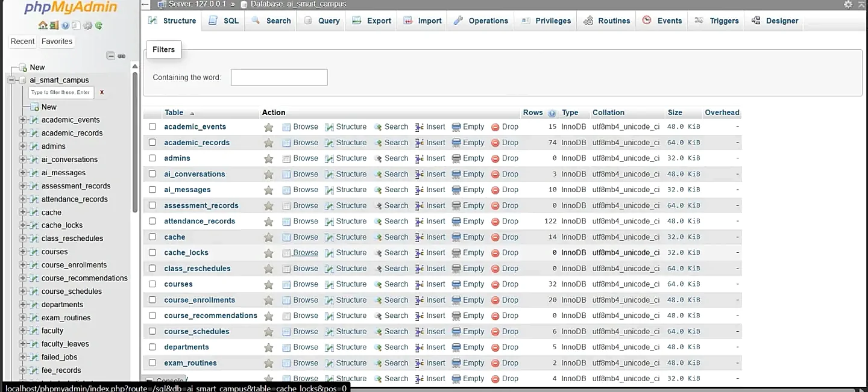The image size is (868, 392).
Task: Click Structure icon for cache row
Action: [329, 237]
